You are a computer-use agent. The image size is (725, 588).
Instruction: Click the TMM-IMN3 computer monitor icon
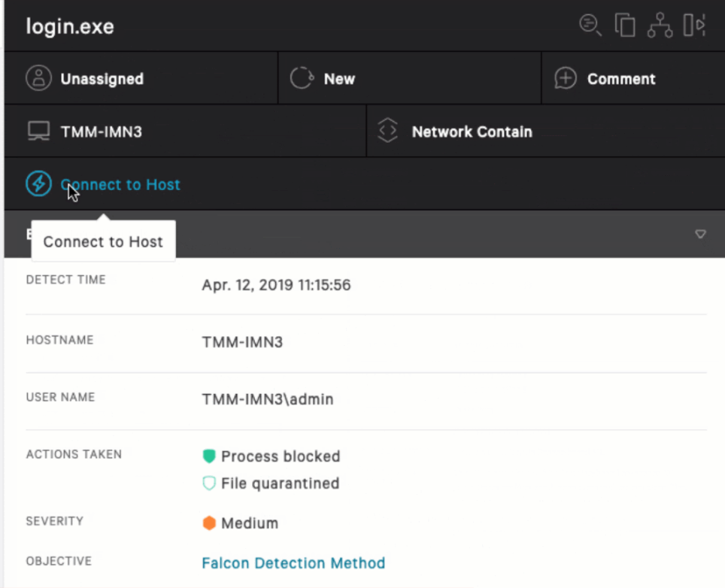coord(38,132)
